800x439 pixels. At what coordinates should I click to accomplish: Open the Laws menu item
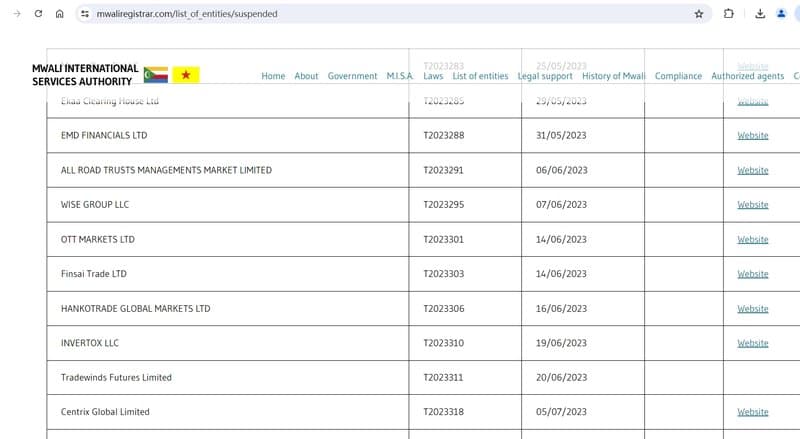pyautogui.click(x=433, y=76)
